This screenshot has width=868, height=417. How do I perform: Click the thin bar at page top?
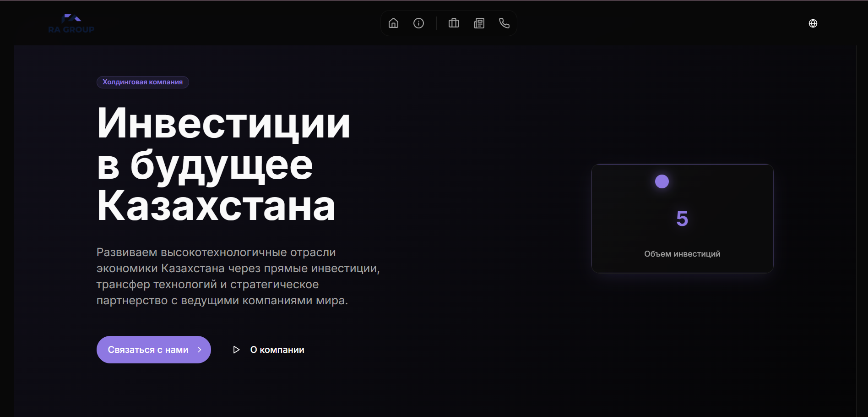point(434,0)
